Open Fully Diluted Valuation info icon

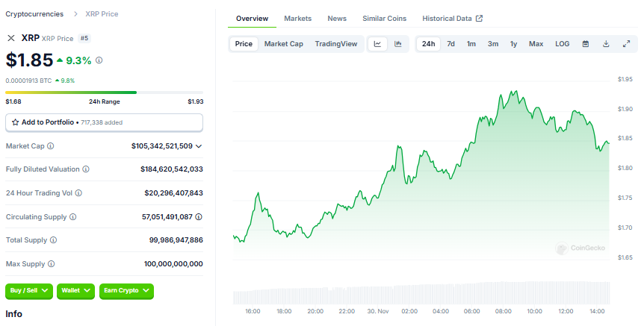86,169
